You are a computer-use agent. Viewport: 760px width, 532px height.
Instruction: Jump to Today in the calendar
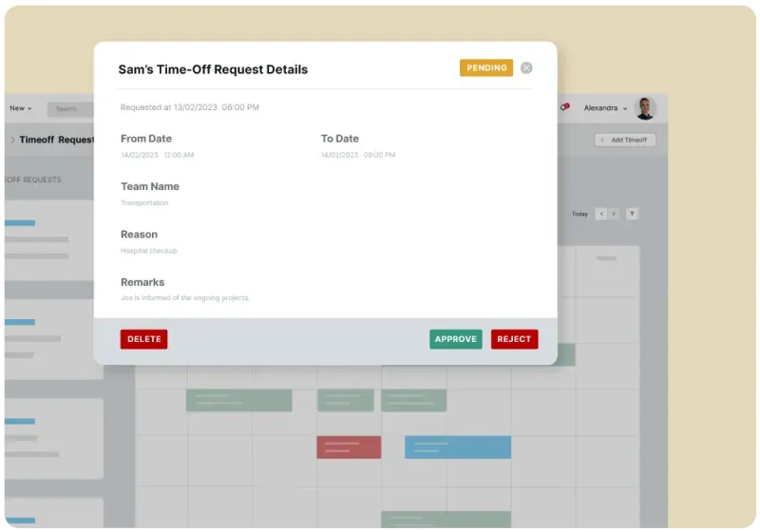pyautogui.click(x=579, y=214)
